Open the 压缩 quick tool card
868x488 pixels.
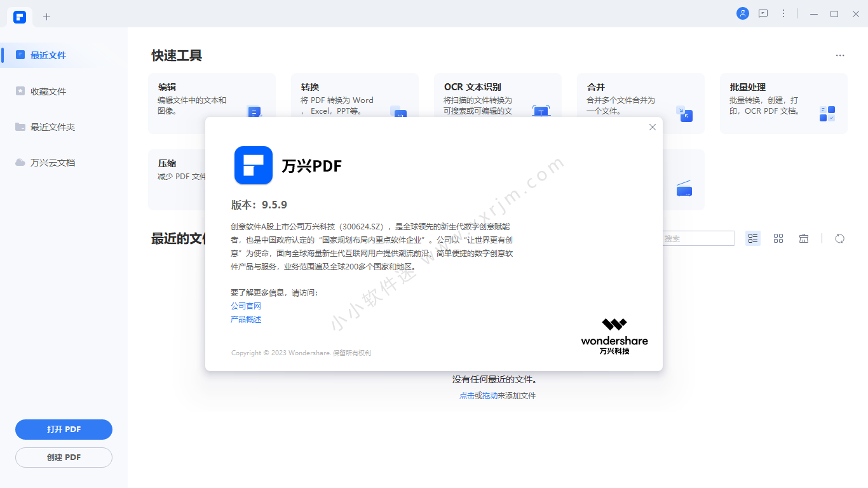177,179
